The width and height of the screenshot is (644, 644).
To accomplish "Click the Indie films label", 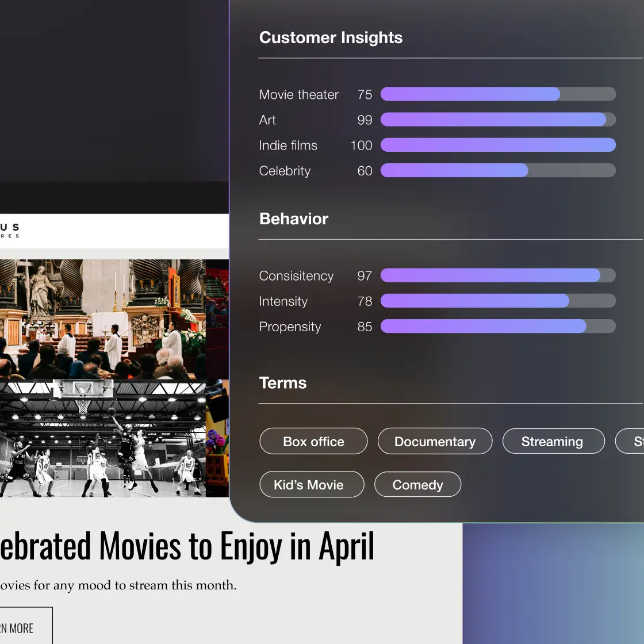I will [288, 145].
